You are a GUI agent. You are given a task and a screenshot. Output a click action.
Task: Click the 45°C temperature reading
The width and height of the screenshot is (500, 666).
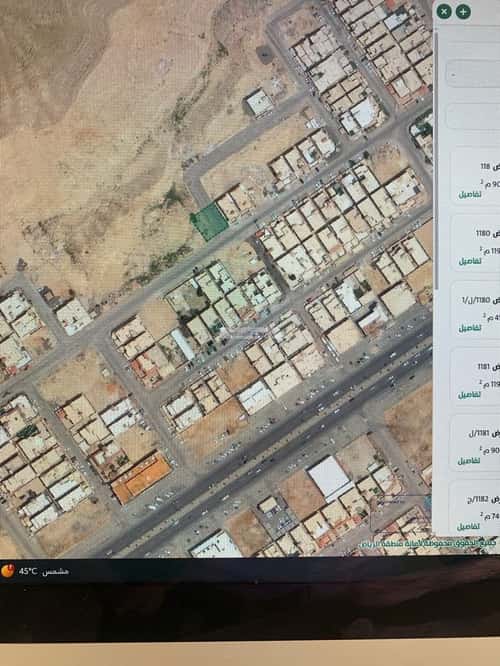pos(28,571)
